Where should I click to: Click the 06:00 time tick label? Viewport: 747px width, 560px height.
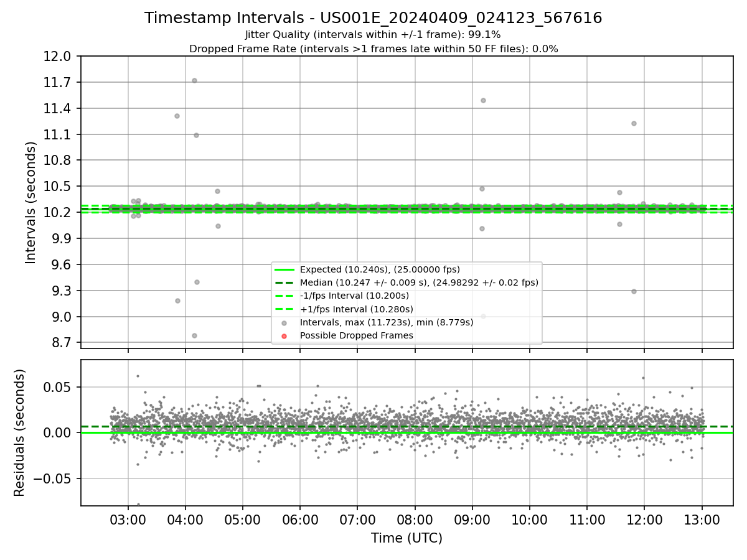(x=300, y=520)
